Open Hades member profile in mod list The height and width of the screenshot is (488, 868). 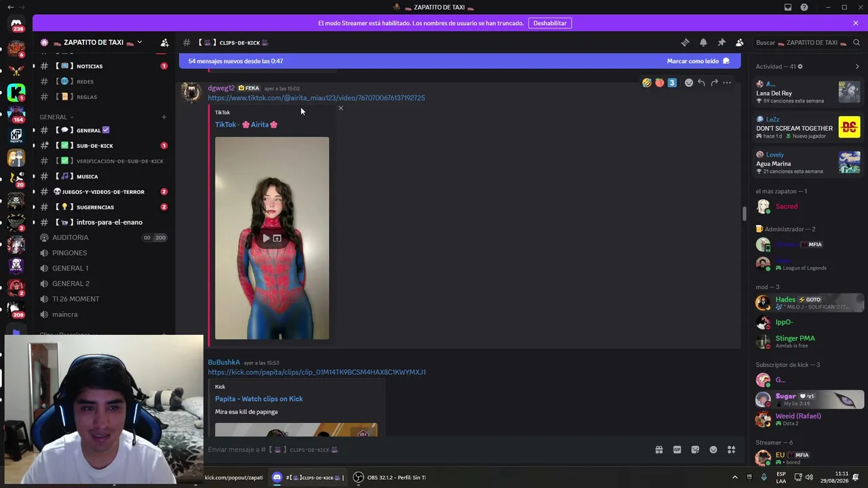[x=808, y=302]
